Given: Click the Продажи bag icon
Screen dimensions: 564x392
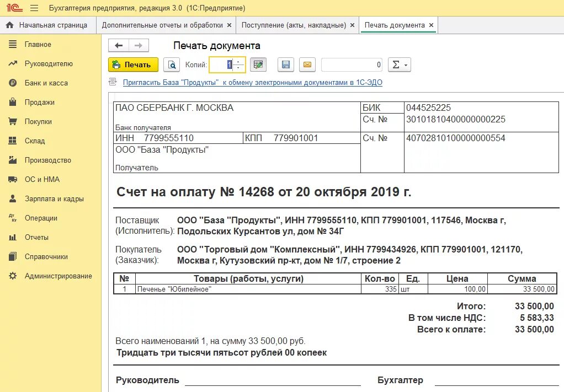Looking at the screenshot, I should coord(13,102).
